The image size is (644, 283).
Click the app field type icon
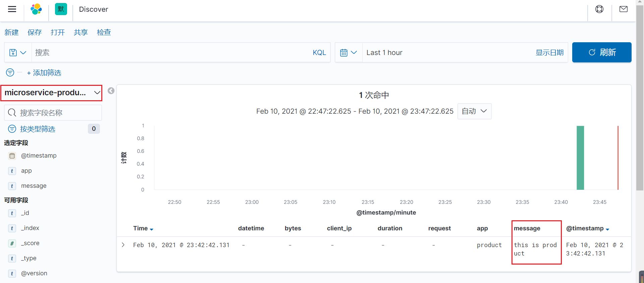coord(12,171)
